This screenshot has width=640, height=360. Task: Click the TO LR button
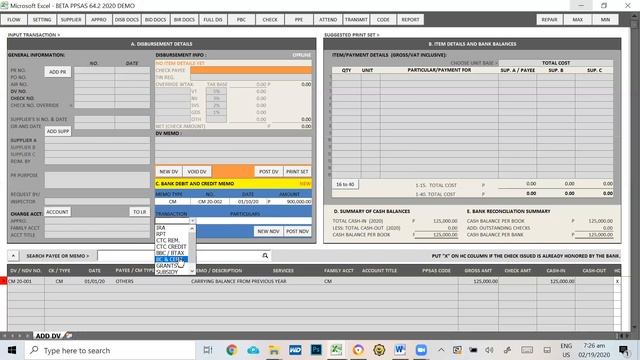pyautogui.click(x=140, y=212)
